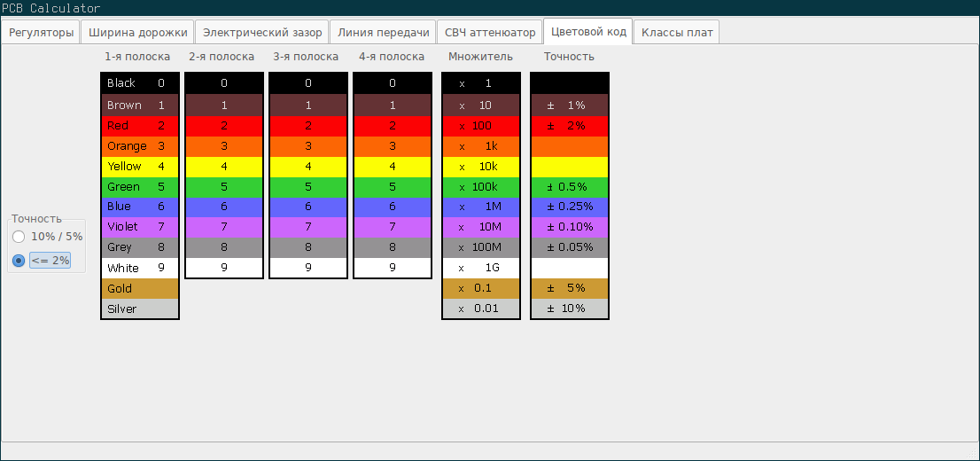This screenshot has width=980, height=461.
Task: Switch to the Классы плат tab
Action: coord(676,33)
